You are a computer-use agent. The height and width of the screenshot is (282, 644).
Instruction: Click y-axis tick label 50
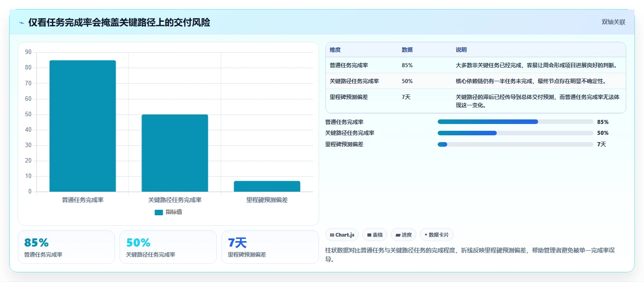point(29,114)
